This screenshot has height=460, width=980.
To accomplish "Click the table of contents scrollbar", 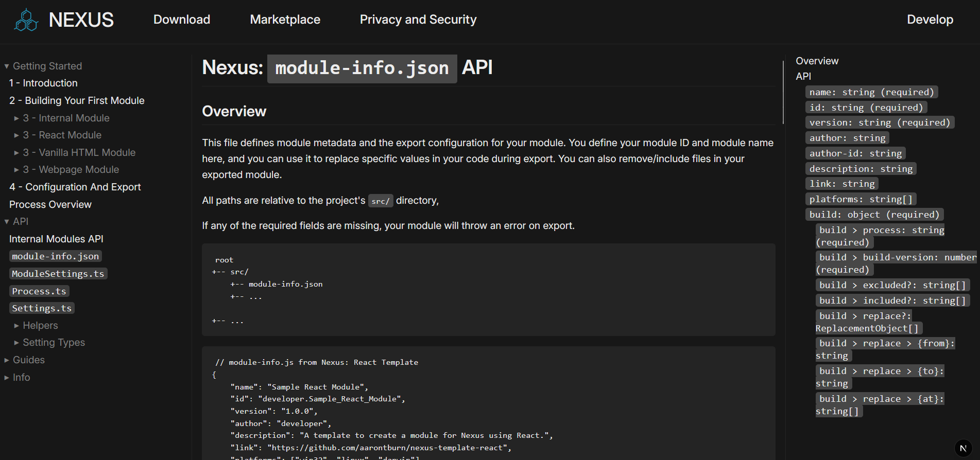I will point(783,93).
